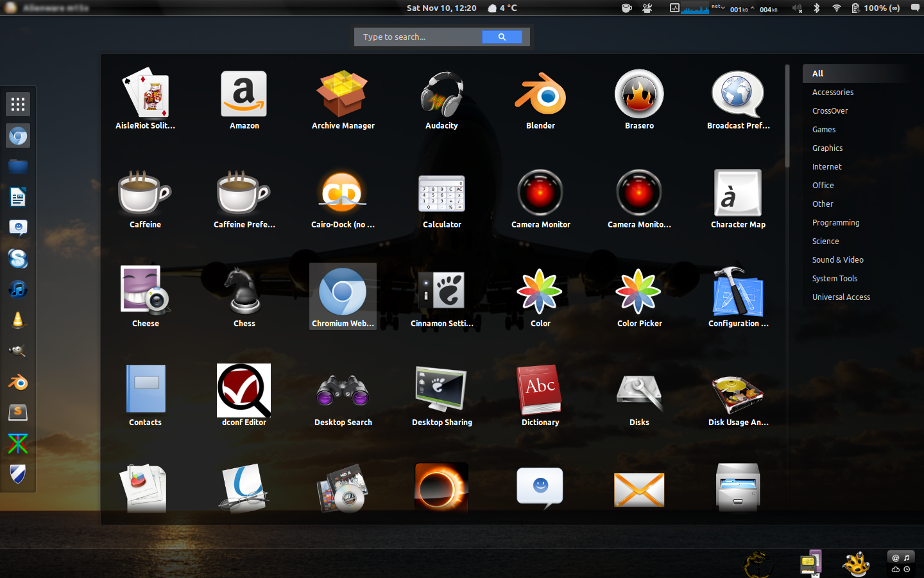Focus the 'Type to search' field

tap(419, 37)
